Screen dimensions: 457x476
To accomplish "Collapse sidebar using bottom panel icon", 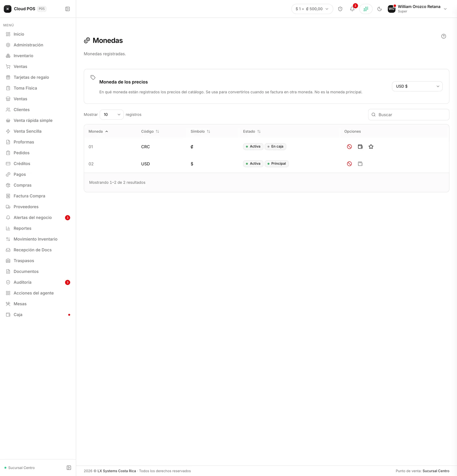I will point(69,467).
